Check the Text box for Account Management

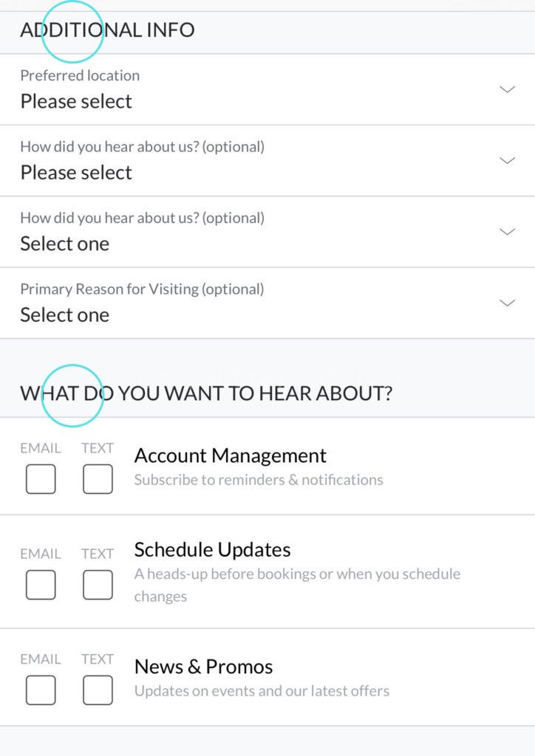click(x=98, y=479)
